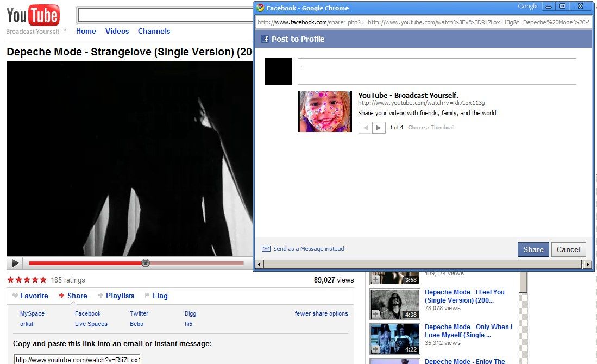The image size is (597, 364).
Task: Open the 3:58 related video thumbnail
Action: pyautogui.click(x=395, y=278)
